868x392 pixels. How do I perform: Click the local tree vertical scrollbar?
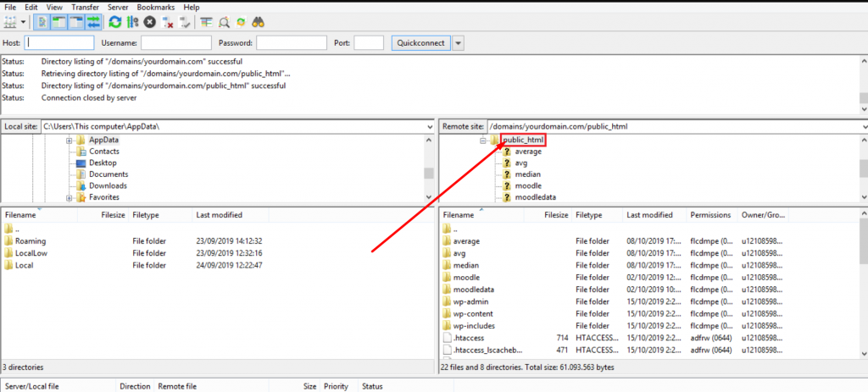coord(429,173)
